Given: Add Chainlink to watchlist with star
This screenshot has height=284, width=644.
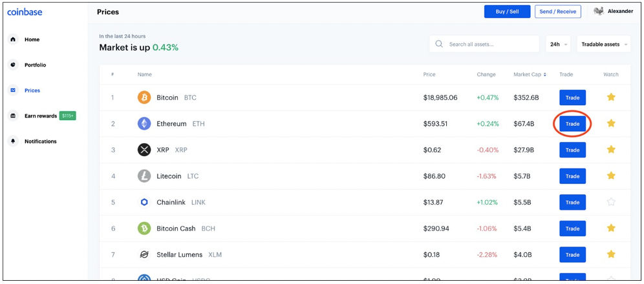Looking at the screenshot, I should tap(611, 201).
